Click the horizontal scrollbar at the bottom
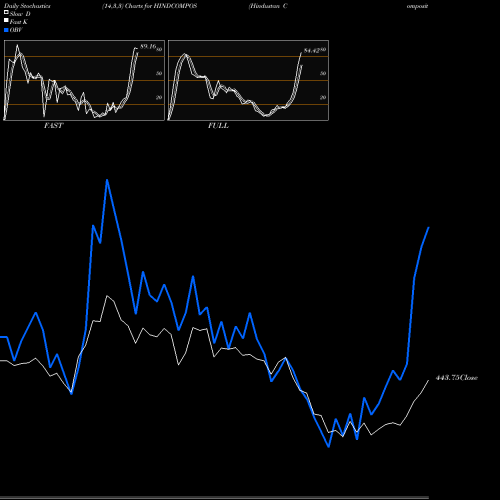Image resolution: width=500 pixels, height=500 pixels. [x=214, y=498]
